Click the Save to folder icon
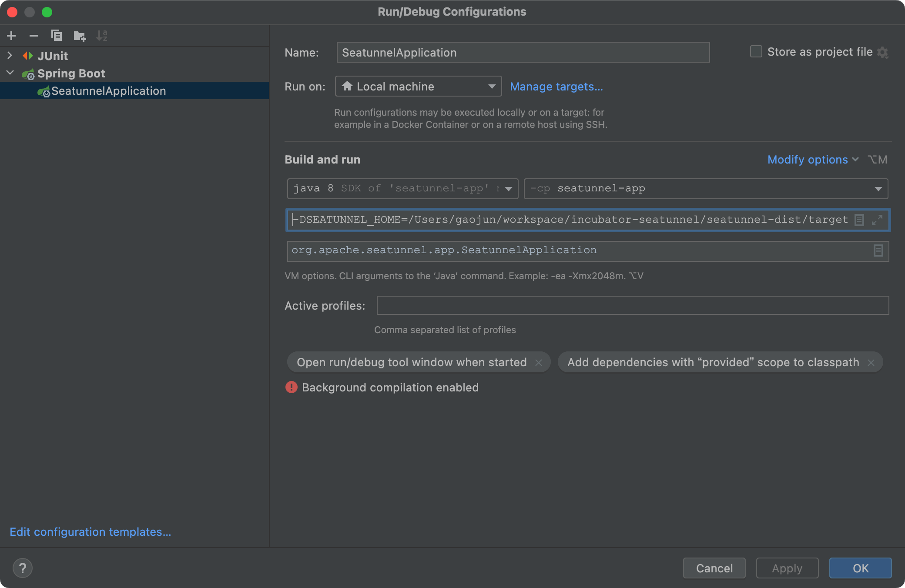The image size is (905, 588). click(x=79, y=36)
